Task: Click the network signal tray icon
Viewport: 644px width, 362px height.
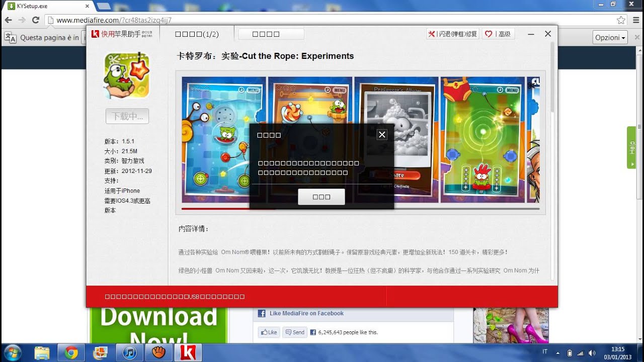Action: (x=581, y=353)
